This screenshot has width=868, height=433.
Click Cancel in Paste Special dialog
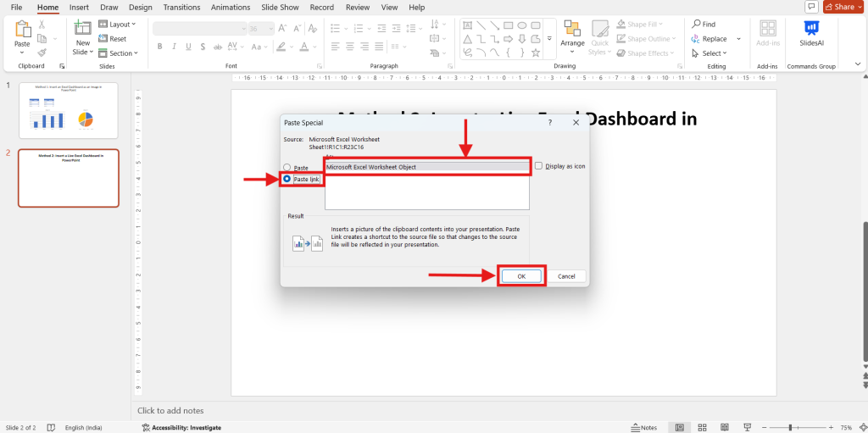[566, 276]
